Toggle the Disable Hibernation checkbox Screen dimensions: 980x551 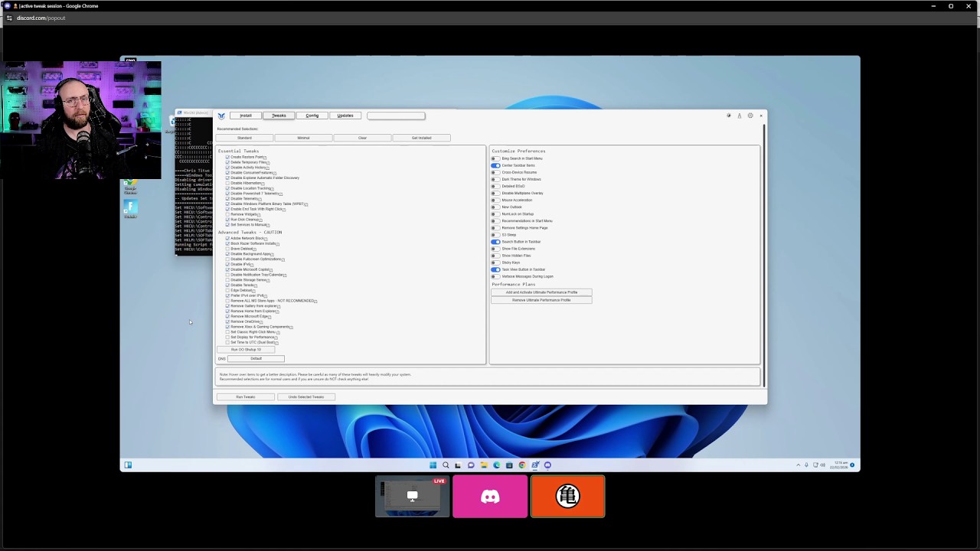pos(227,183)
